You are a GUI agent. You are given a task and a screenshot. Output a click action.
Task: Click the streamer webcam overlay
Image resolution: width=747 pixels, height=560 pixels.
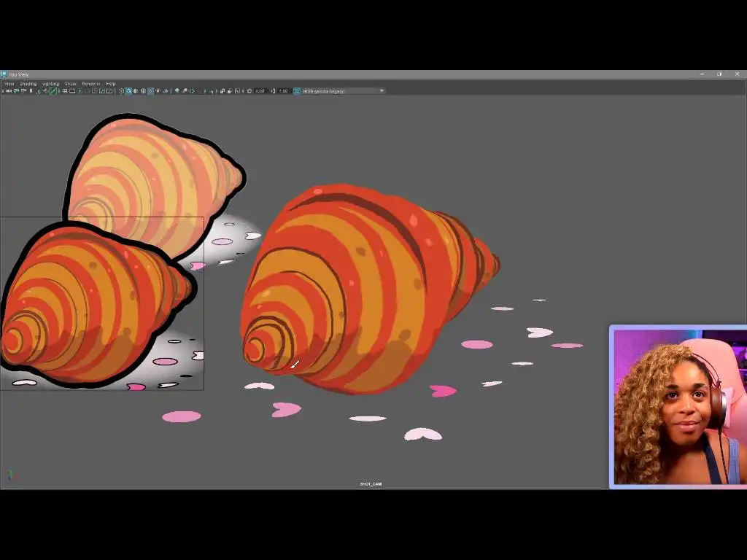678,407
